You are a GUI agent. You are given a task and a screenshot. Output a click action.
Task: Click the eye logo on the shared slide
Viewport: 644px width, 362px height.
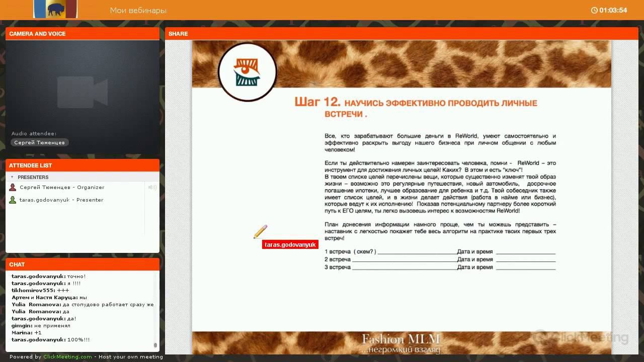pyautogui.click(x=248, y=72)
